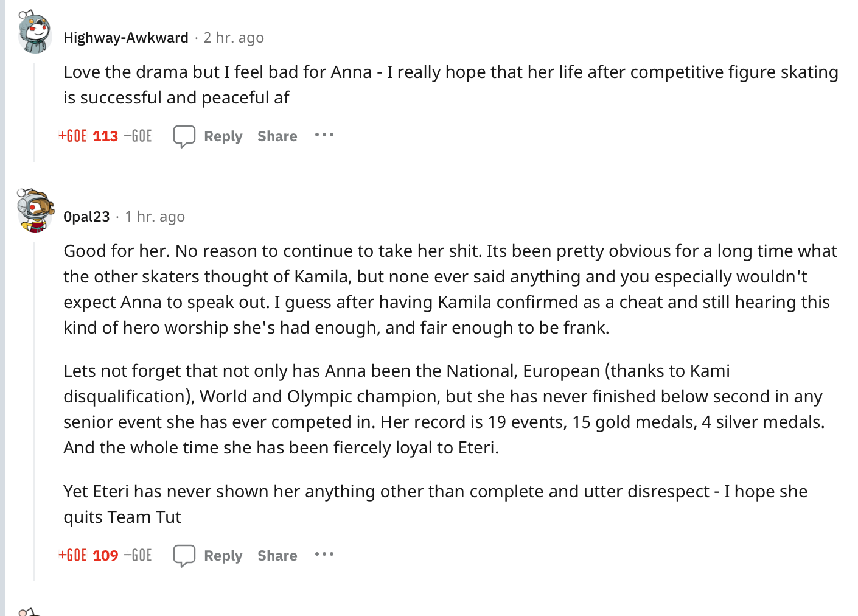Open permalink via '1 hr. ago' timestamp

pyautogui.click(x=155, y=217)
